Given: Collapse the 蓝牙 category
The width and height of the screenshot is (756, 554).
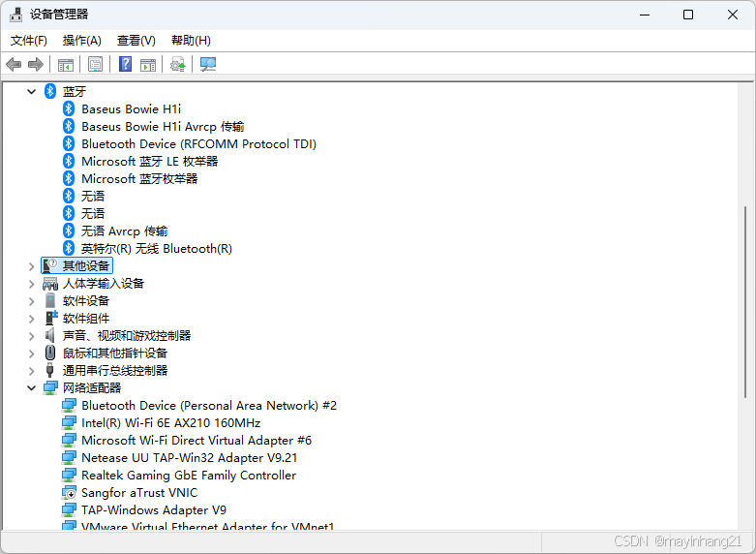Looking at the screenshot, I should (x=31, y=91).
